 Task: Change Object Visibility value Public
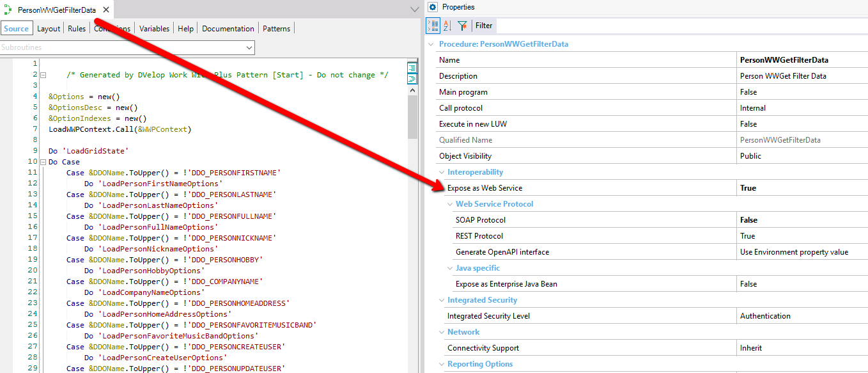coord(802,156)
